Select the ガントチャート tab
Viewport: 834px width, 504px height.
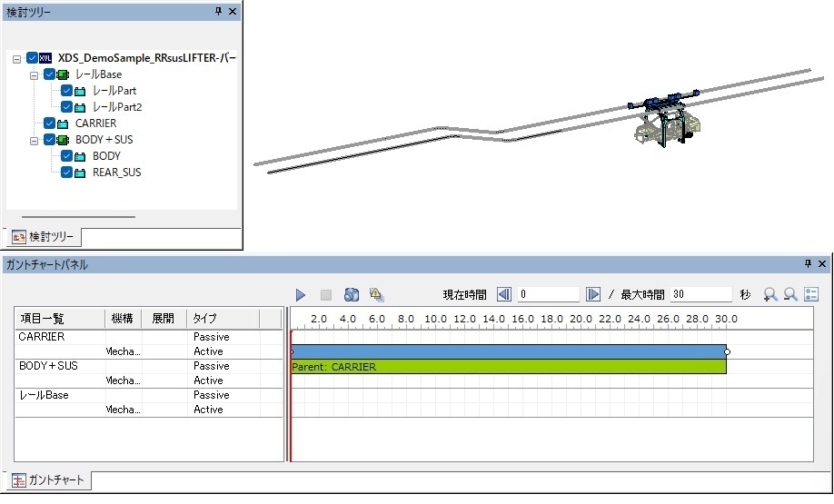point(52,480)
